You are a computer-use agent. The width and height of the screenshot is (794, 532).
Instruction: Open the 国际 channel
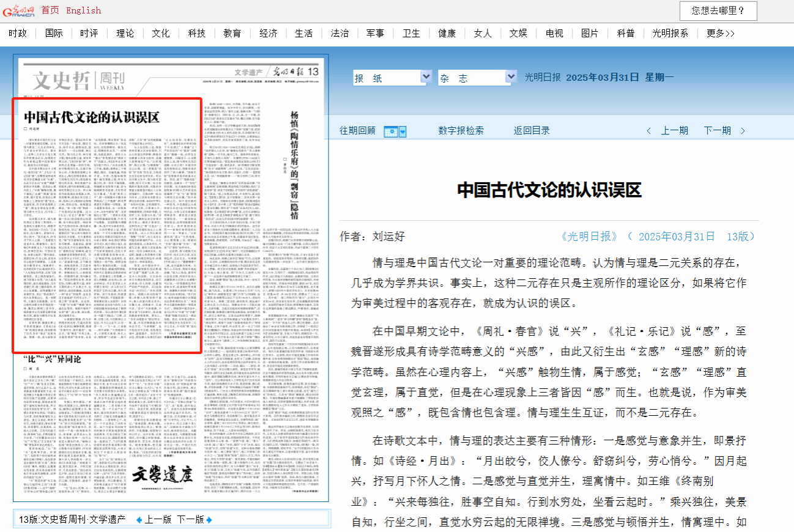click(54, 33)
